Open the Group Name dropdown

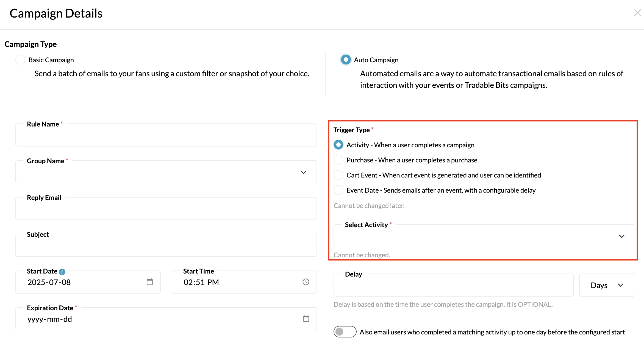tap(166, 172)
